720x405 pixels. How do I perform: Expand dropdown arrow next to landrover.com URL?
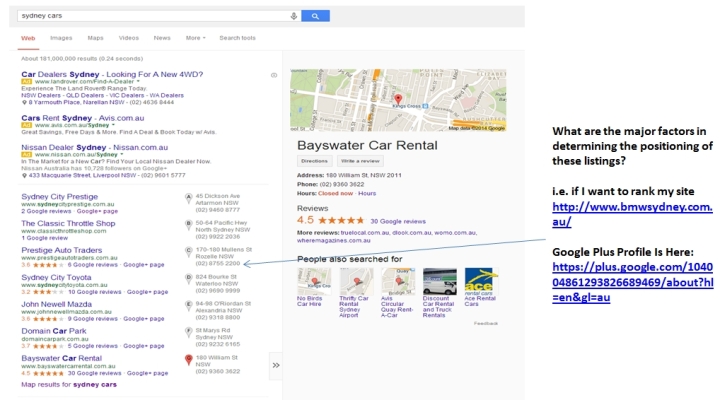[138, 81]
